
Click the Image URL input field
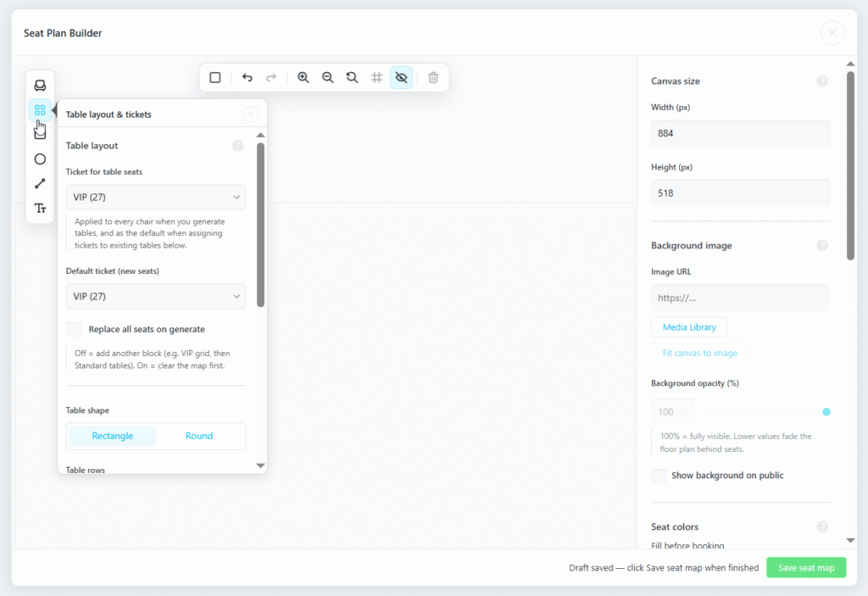pos(740,298)
